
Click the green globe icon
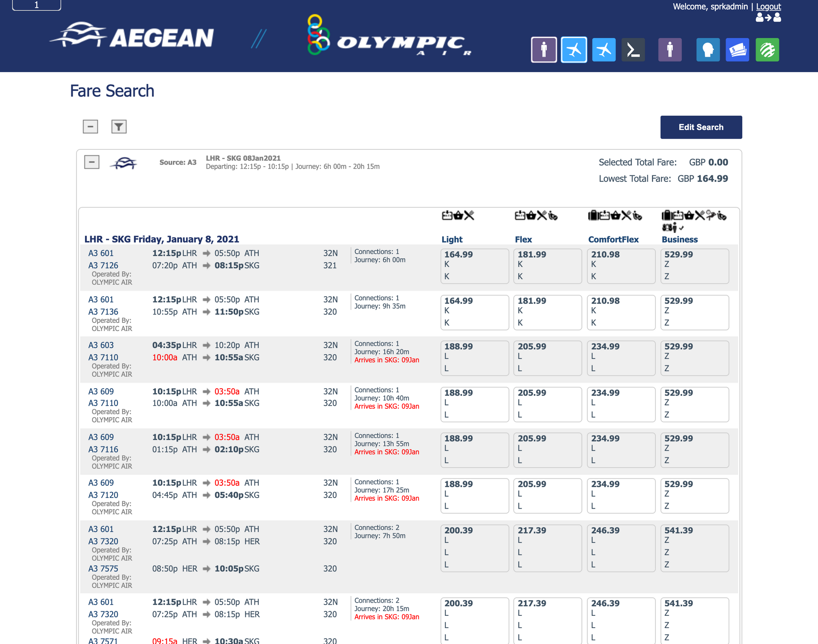tap(767, 50)
